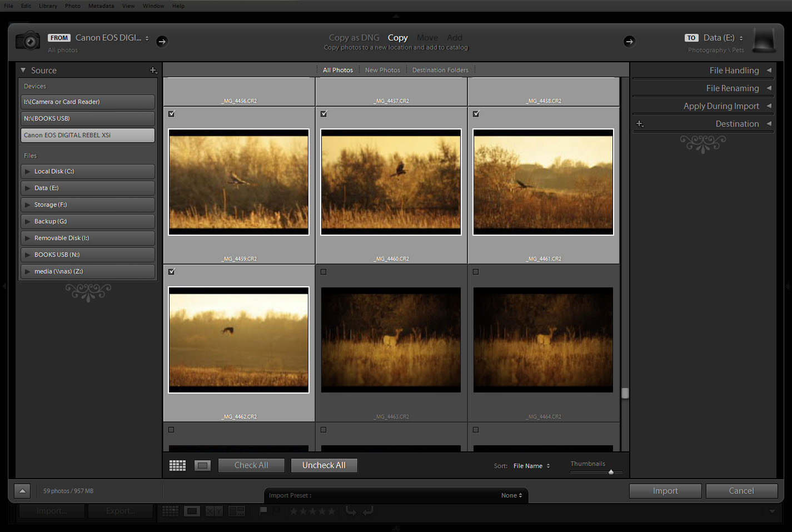Click the arrow button before the TO destination

pos(629,41)
